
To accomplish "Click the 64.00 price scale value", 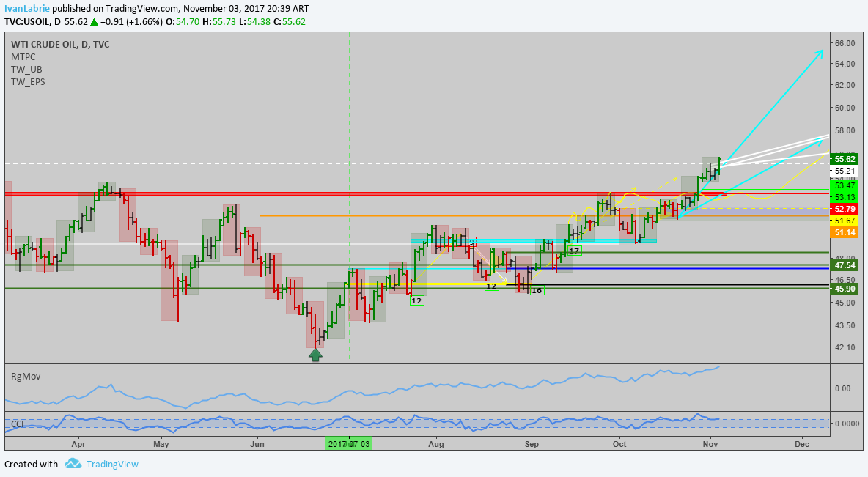I will click(x=845, y=64).
